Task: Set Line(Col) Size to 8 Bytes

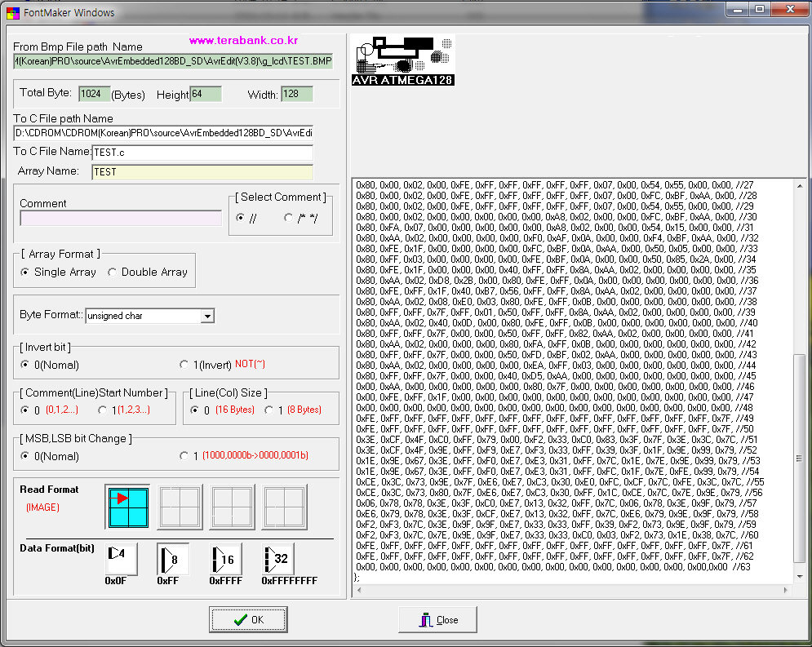Action: 270,410
